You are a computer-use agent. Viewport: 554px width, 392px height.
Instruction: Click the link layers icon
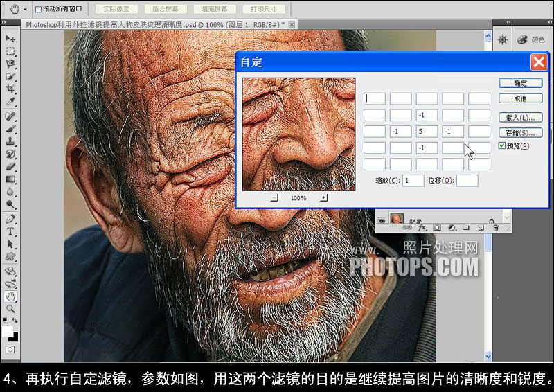coord(406,228)
